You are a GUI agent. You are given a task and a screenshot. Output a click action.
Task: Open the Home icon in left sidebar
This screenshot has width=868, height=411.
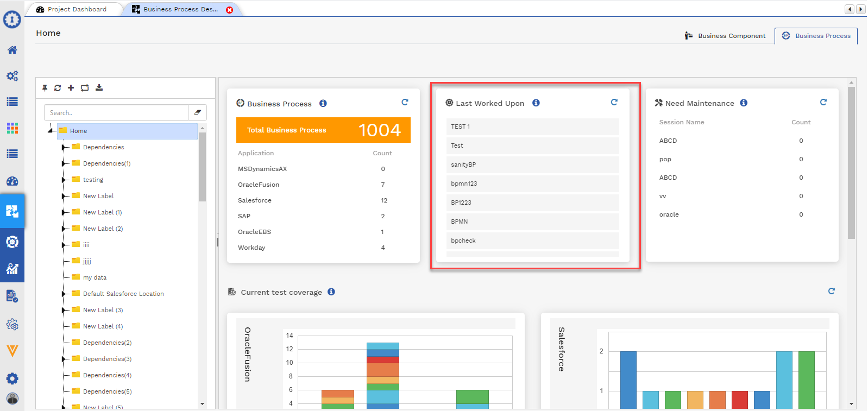pyautogui.click(x=12, y=50)
